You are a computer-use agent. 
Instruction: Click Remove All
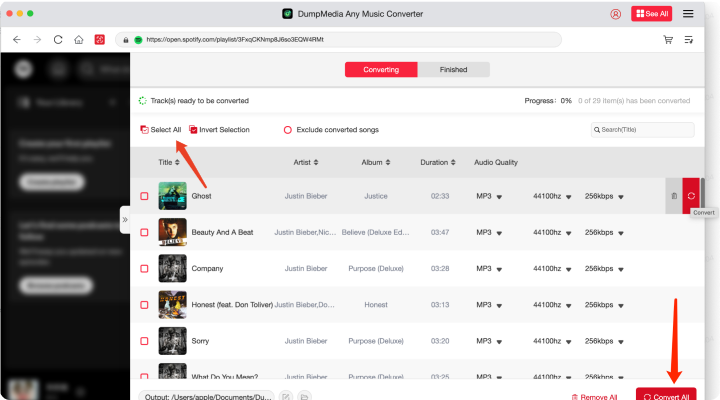tap(594, 396)
